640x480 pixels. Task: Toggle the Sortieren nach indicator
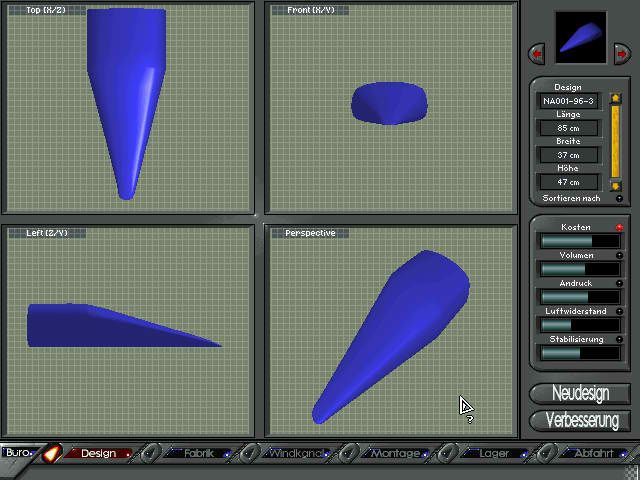pyautogui.click(x=619, y=199)
